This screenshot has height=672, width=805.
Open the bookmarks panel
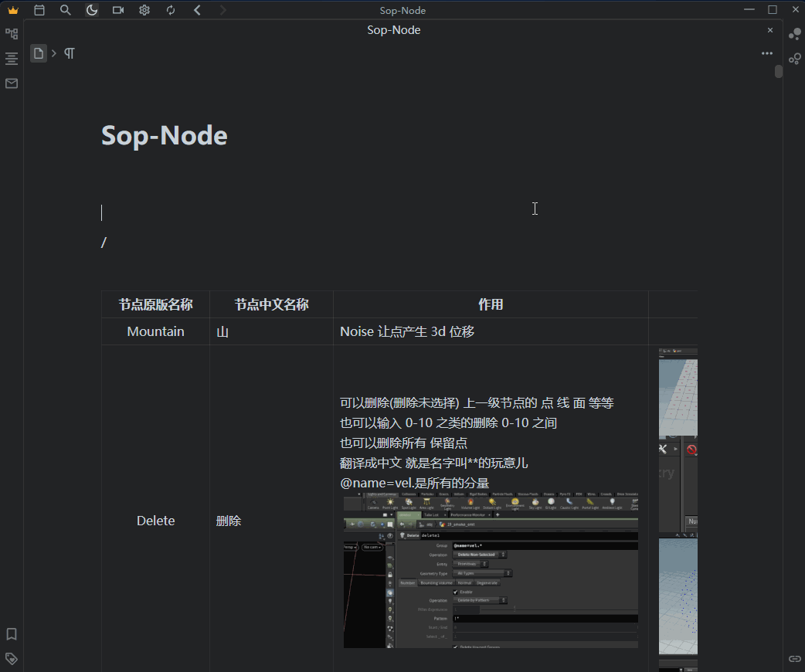12,634
